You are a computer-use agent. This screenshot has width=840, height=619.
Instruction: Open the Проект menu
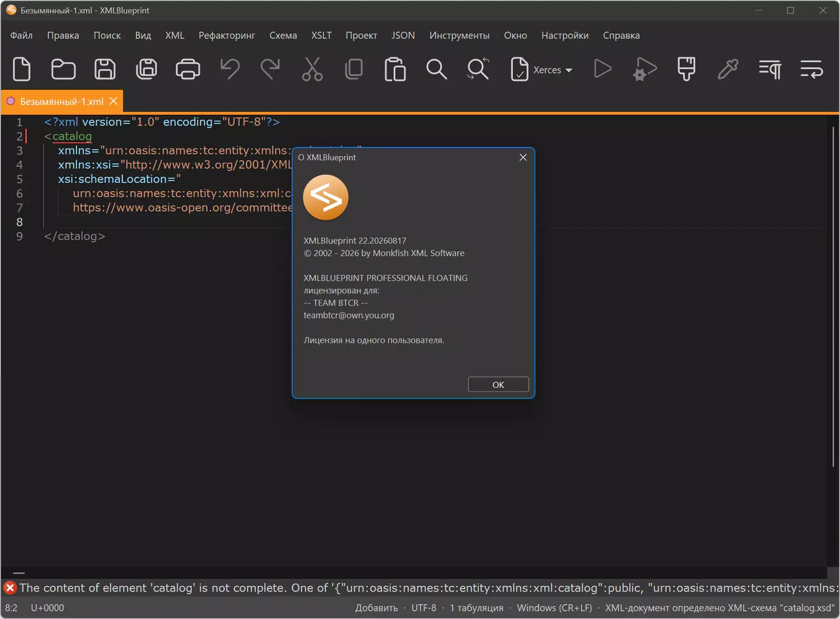point(362,35)
